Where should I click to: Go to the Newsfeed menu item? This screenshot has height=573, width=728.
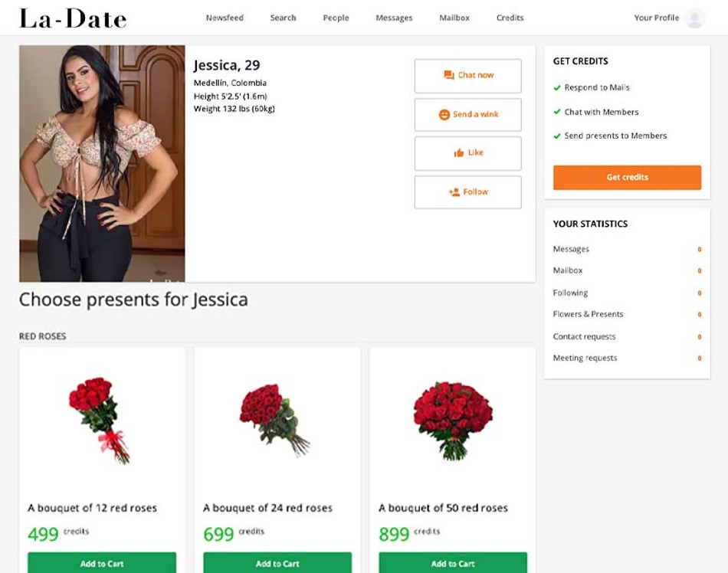point(225,18)
